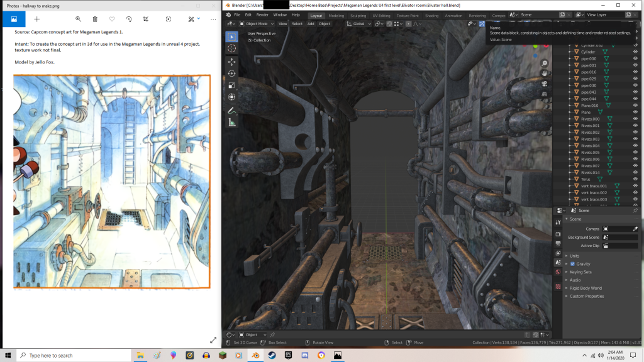This screenshot has width=644, height=362.
Task: Click Windows taskbar search box
Action: point(74,356)
